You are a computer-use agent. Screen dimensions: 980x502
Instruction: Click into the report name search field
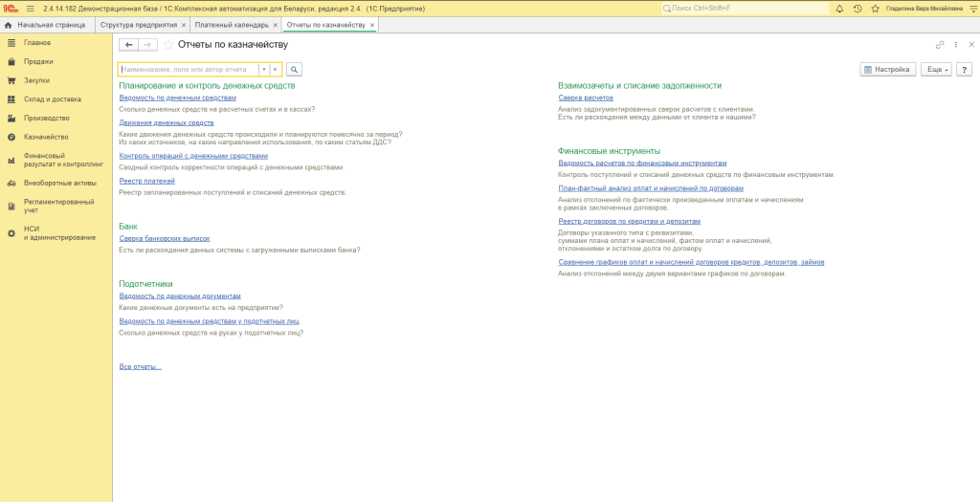pyautogui.click(x=188, y=70)
